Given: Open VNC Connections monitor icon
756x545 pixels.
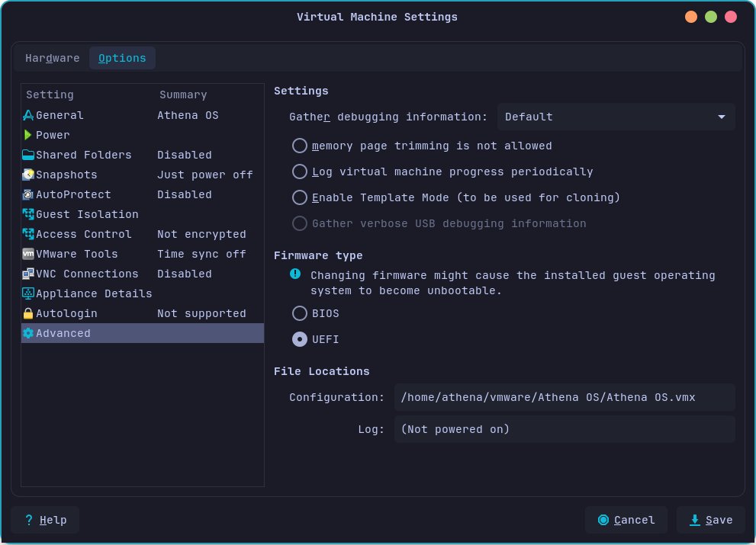Looking at the screenshot, I should coord(28,274).
